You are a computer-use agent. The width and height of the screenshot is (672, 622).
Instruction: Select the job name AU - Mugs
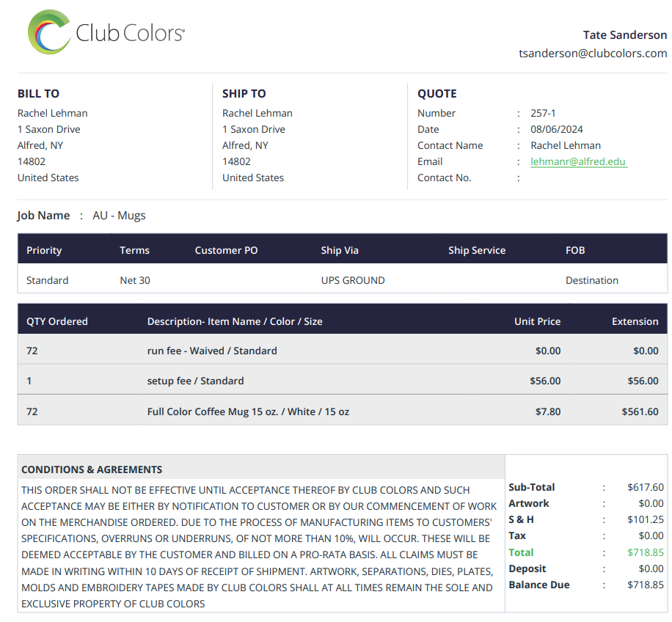coord(119,216)
